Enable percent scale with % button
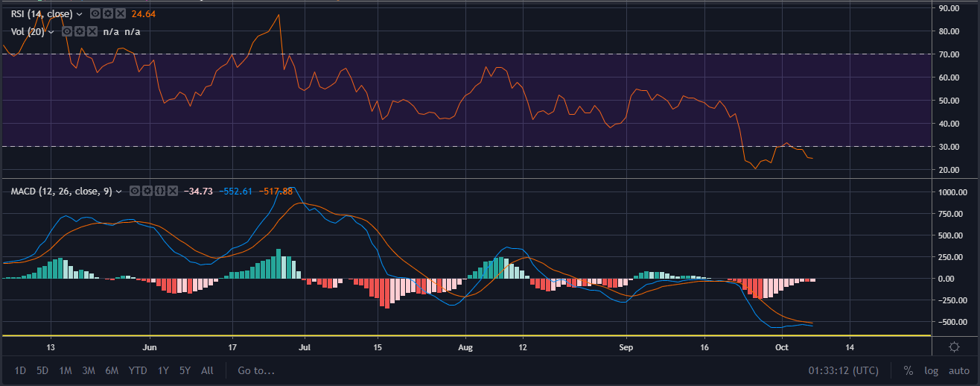Viewport: 980px width, 386px height. point(909,370)
